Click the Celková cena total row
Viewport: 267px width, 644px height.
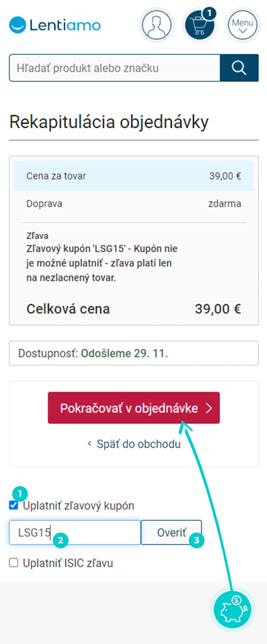point(134,309)
